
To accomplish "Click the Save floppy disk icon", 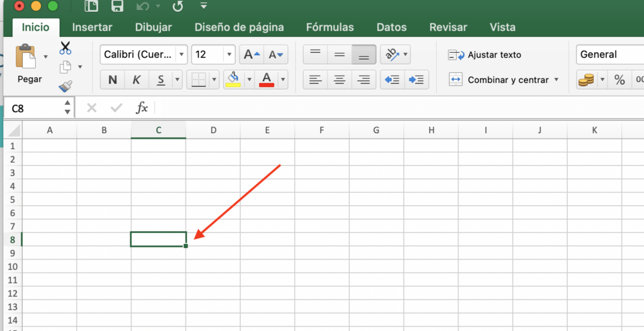I will [118, 6].
